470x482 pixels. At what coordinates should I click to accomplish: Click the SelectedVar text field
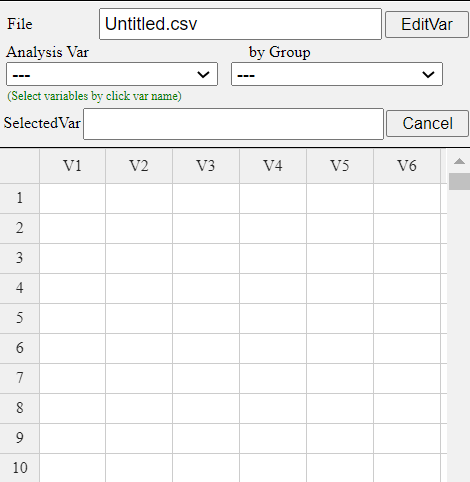[233, 124]
